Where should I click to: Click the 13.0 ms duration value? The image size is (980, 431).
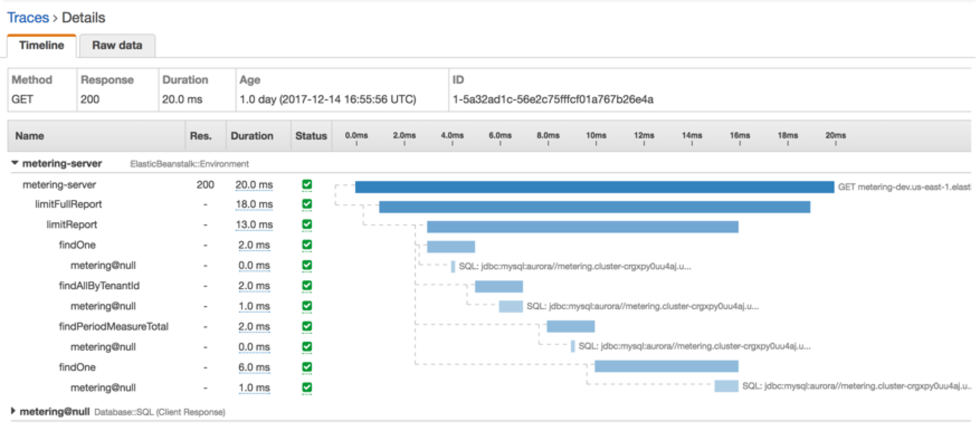[254, 224]
